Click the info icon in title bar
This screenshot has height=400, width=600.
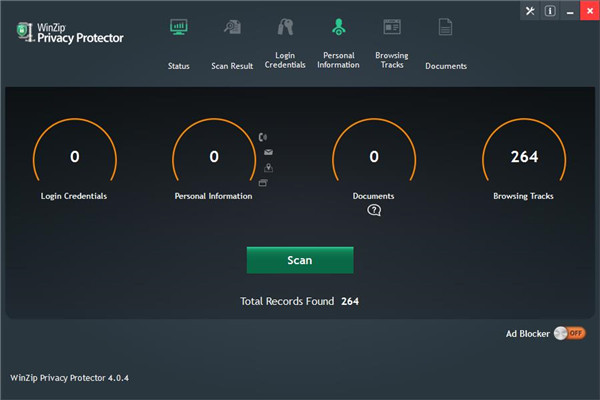click(548, 12)
